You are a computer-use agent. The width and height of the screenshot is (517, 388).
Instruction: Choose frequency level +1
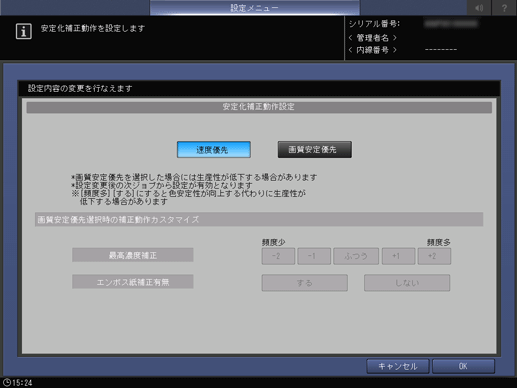(398, 256)
